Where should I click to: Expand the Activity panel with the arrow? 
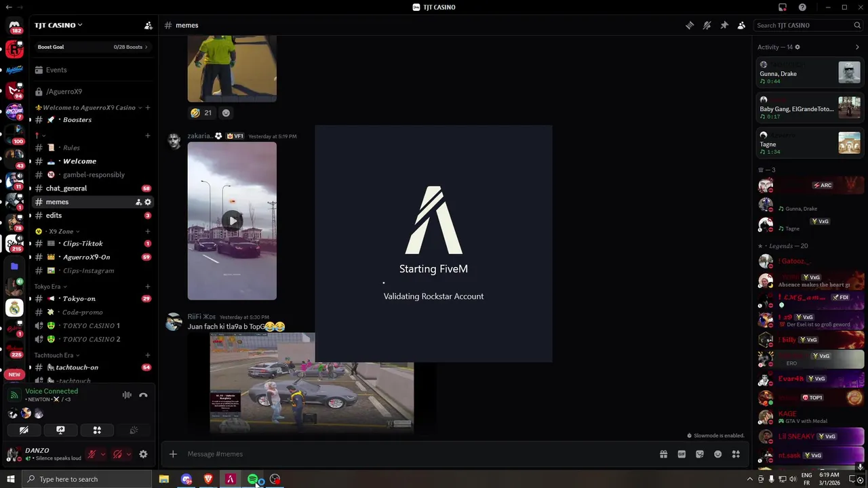(x=857, y=47)
